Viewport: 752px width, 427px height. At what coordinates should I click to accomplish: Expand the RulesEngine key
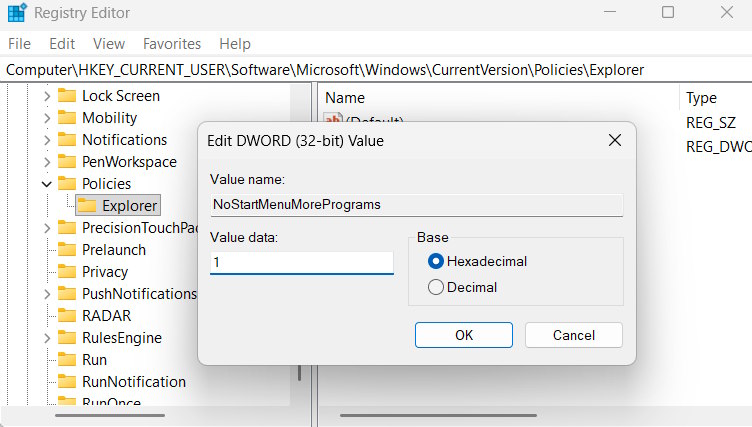pyautogui.click(x=47, y=338)
